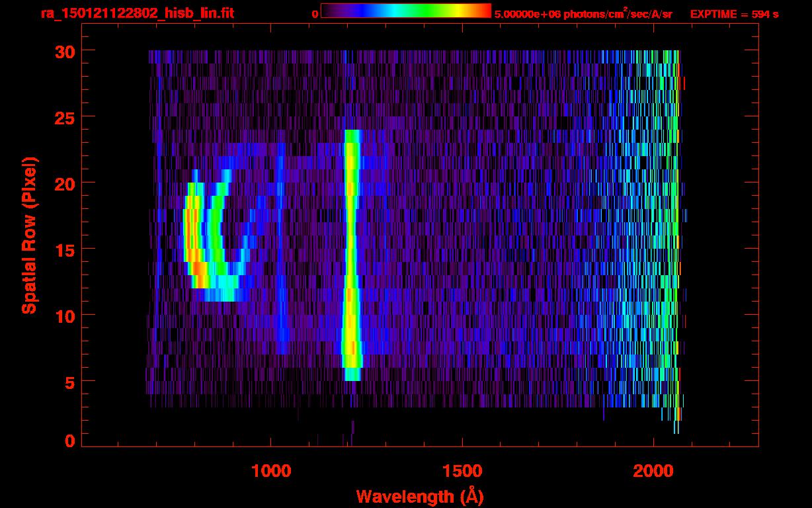
Task: Click the 2000 tick label on wavelength axis
Action: (653, 471)
